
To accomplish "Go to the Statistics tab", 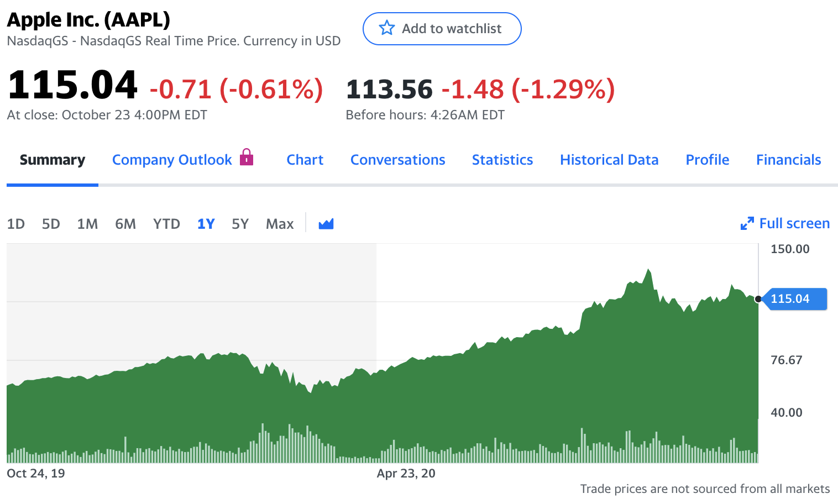I will [502, 160].
